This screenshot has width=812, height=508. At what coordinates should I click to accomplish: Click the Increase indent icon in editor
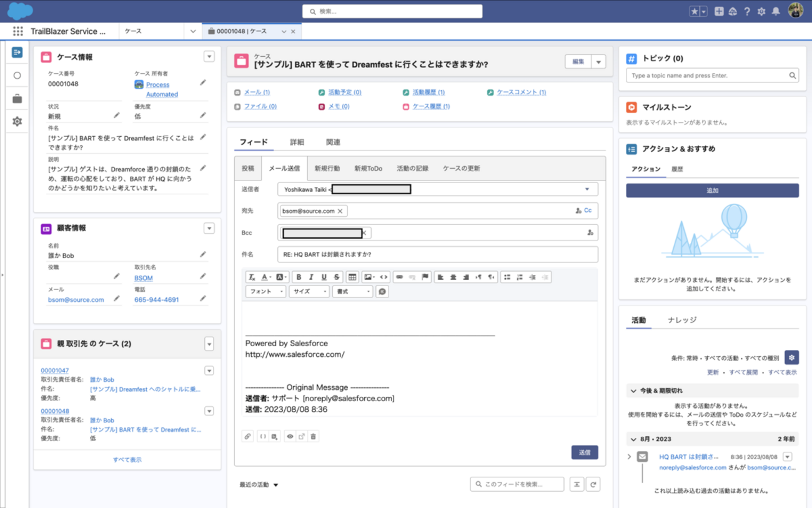(x=532, y=277)
